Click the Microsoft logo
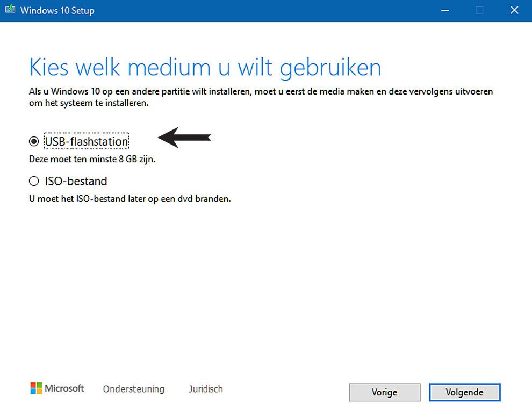Screen dimensions: 532x419 (57, 388)
